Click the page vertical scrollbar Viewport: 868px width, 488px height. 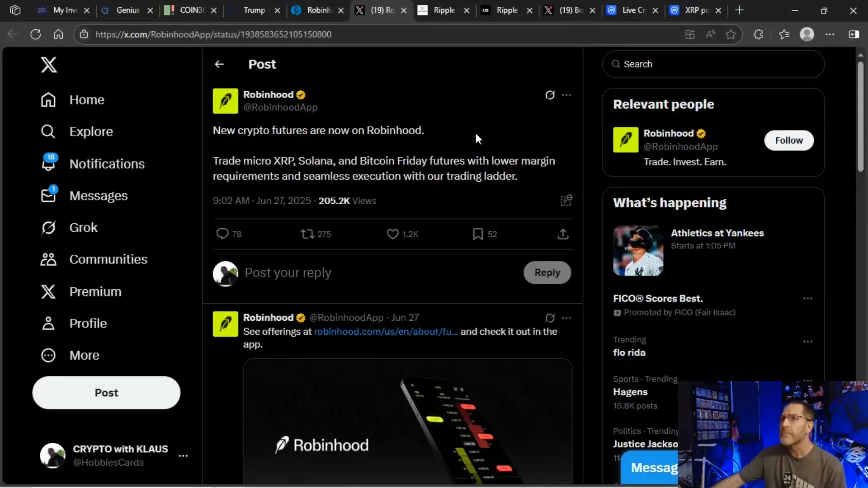click(x=860, y=117)
